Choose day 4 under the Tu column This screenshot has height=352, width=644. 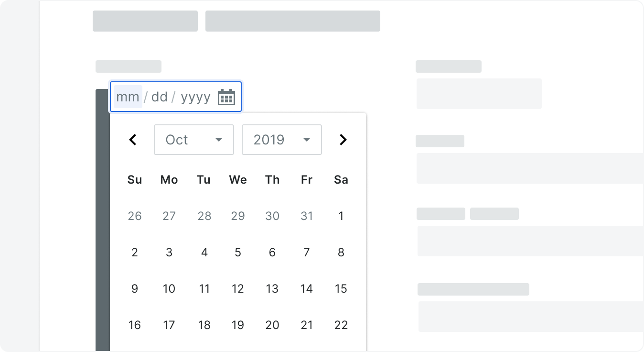click(x=204, y=253)
